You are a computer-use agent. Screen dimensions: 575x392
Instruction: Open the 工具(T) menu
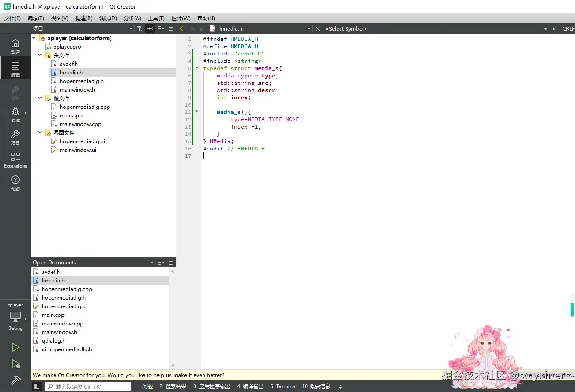click(156, 18)
